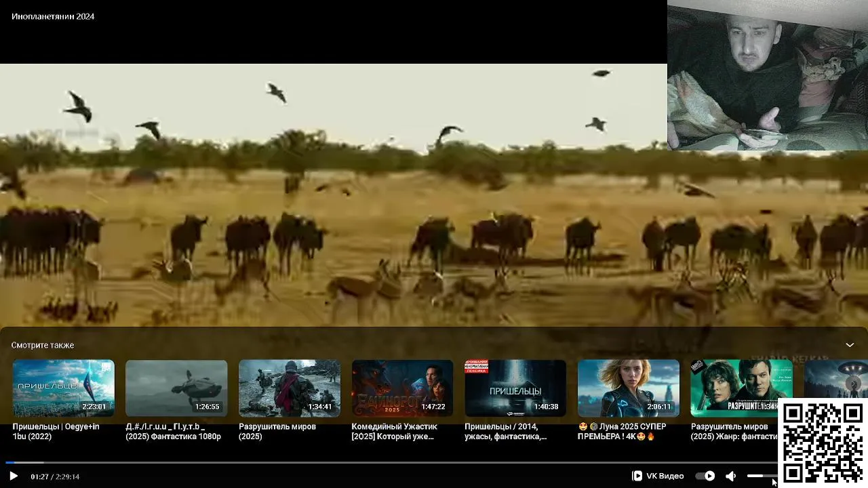Viewport: 868px width, 488px height.
Task: Click the title ending in Фантастика 1080p
Action: [173, 431]
